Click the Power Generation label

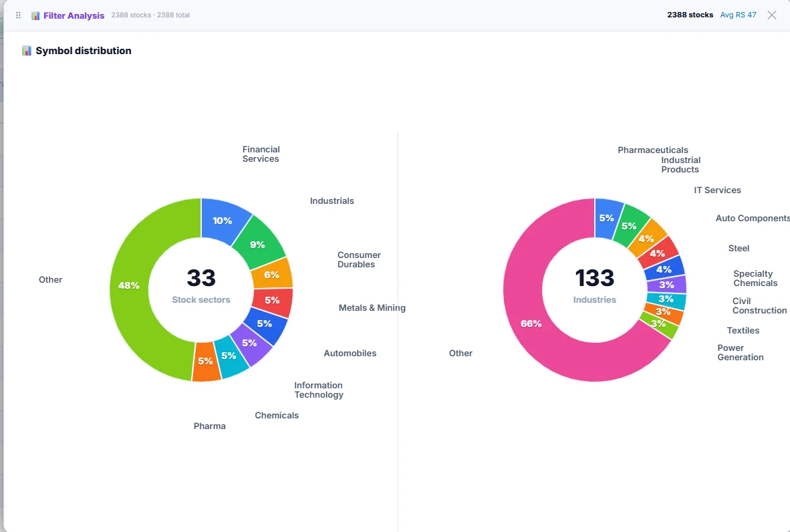click(740, 353)
